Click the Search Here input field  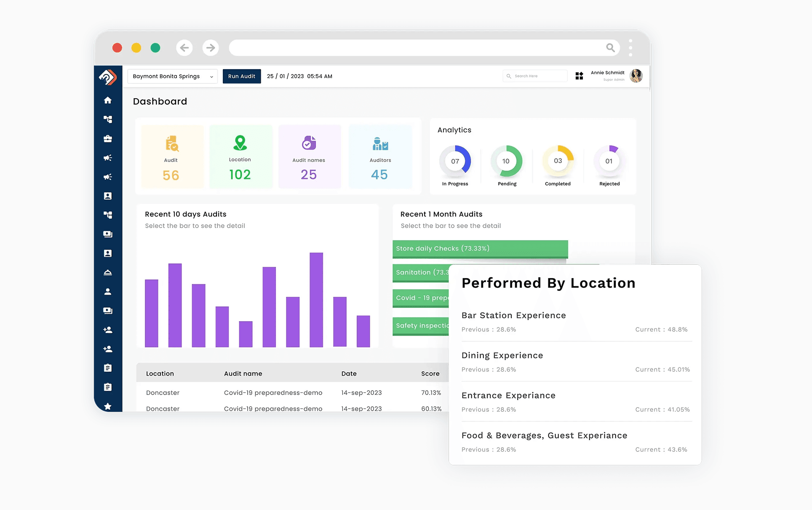[x=536, y=76]
